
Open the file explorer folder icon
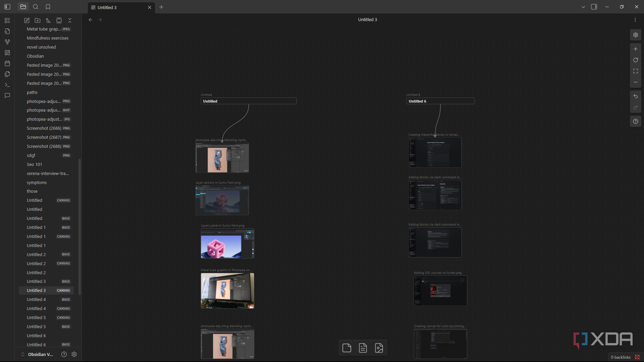tap(23, 7)
